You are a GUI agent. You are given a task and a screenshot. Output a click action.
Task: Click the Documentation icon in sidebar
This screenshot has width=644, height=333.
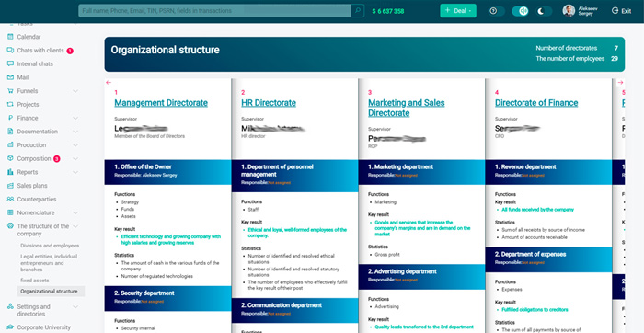click(10, 132)
